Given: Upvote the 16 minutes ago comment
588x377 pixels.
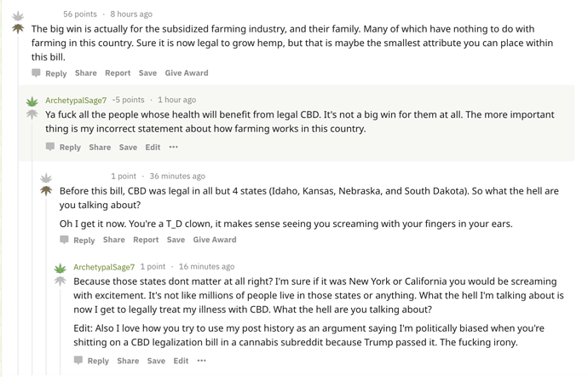Looking at the screenshot, I should tap(60, 268).
